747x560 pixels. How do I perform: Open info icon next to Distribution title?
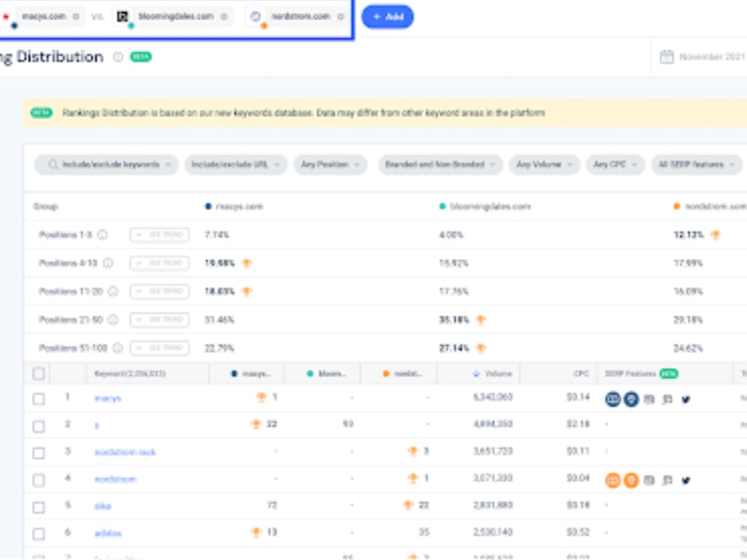click(118, 57)
